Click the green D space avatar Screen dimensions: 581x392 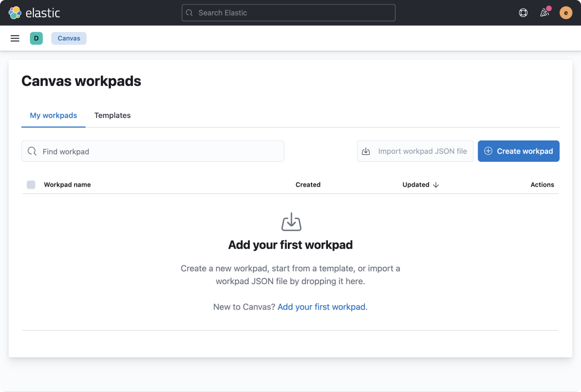(36, 38)
